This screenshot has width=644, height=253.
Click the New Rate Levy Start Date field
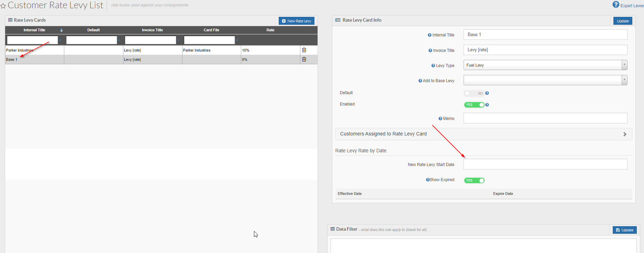point(545,164)
